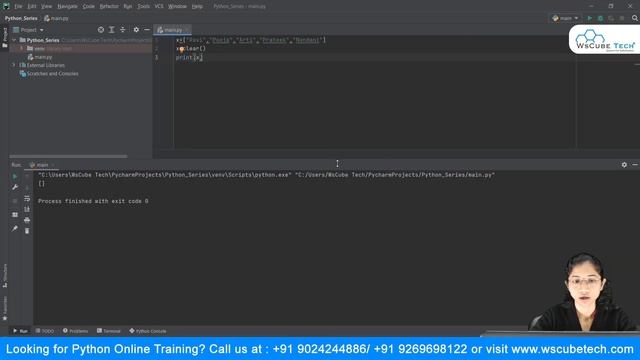The image size is (640, 360).
Task: Open the Run menu
Action: click(x=128, y=6)
